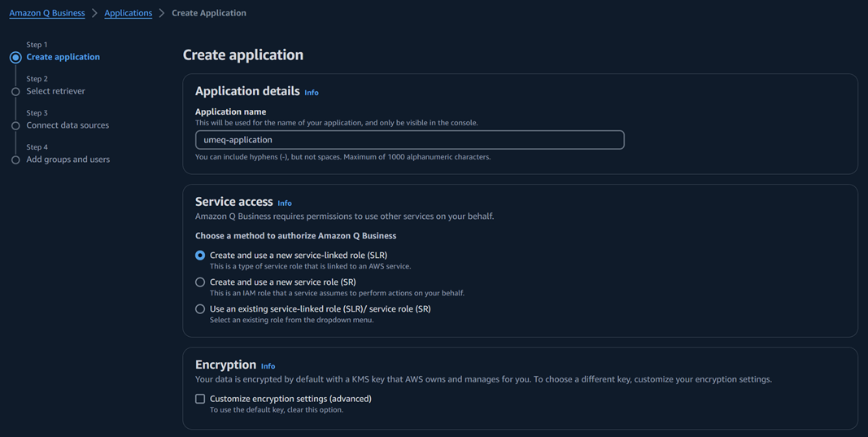Click the Step 3 circle indicator
Viewport: 868px width, 437px height.
coord(15,125)
